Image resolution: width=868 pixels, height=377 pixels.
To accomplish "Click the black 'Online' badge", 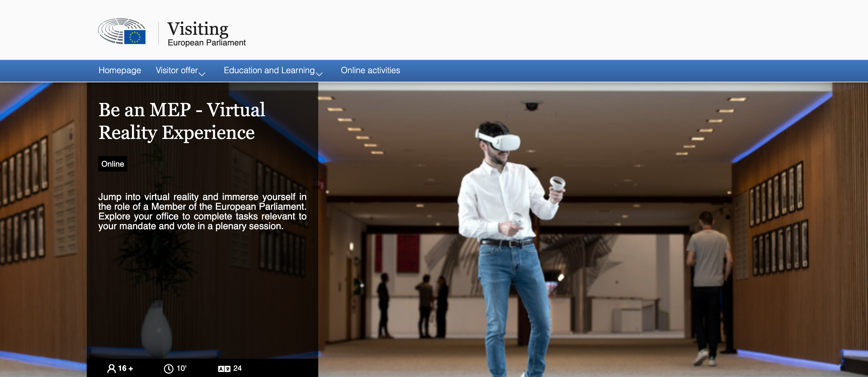I will click(x=112, y=164).
